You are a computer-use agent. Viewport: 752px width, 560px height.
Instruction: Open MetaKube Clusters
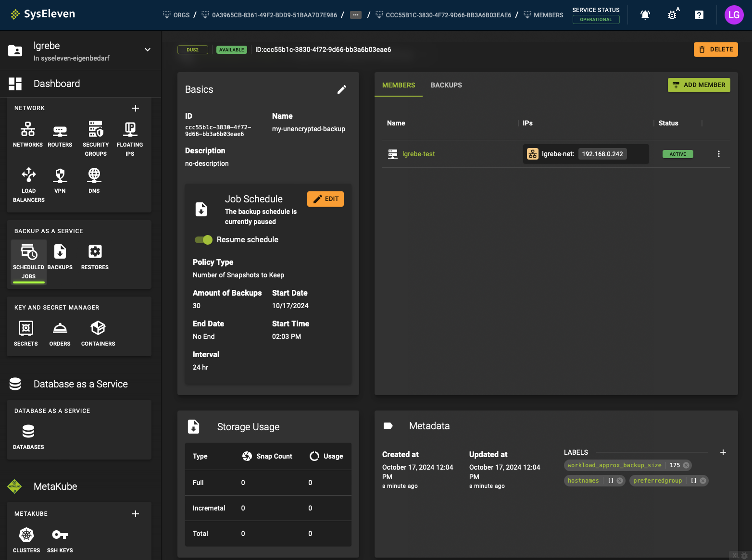click(26, 540)
